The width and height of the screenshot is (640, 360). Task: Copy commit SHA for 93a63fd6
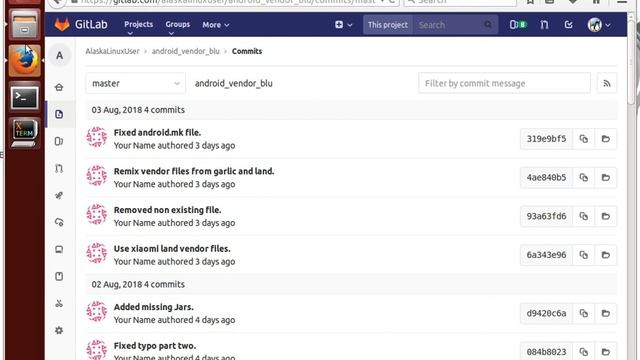coord(584,216)
